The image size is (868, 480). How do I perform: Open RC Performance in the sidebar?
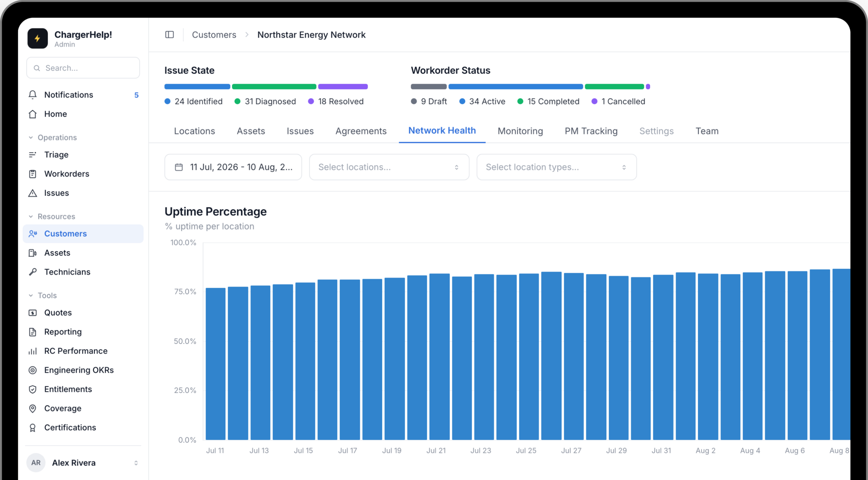[83, 351]
